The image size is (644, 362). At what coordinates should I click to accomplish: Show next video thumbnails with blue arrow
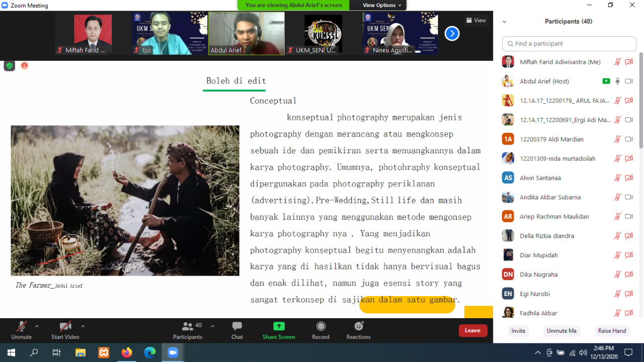452,34
